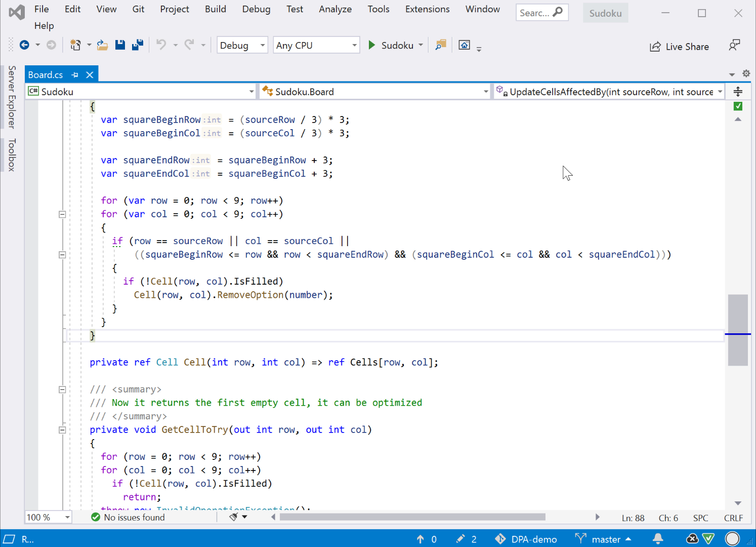This screenshot has width=756, height=547.
Task: Open the Any CPU platform dropdown
Action: coord(316,45)
